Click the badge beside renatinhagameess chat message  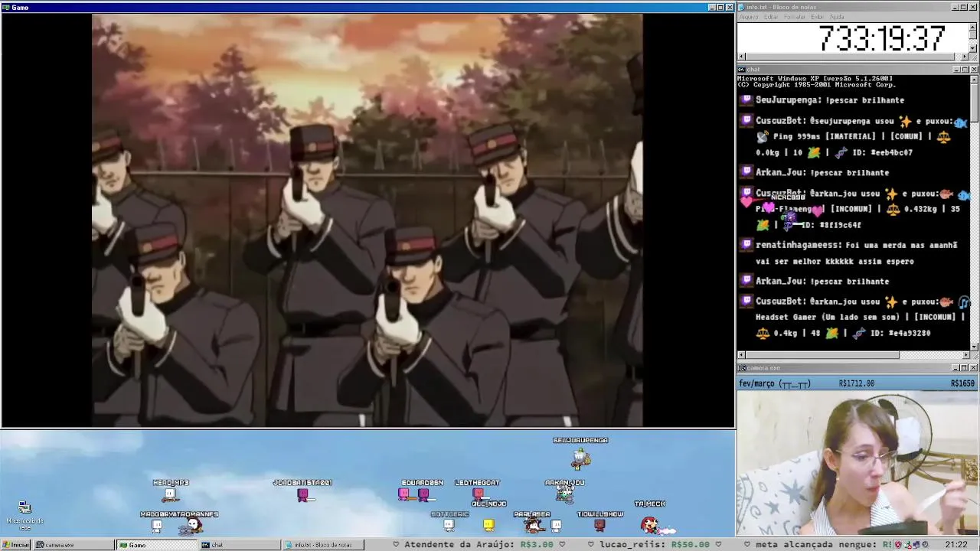746,245
